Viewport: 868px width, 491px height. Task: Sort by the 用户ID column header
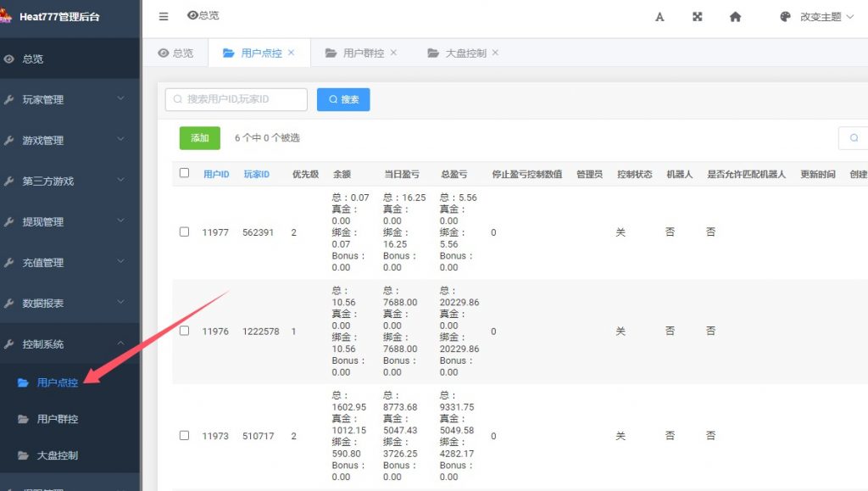[216, 174]
